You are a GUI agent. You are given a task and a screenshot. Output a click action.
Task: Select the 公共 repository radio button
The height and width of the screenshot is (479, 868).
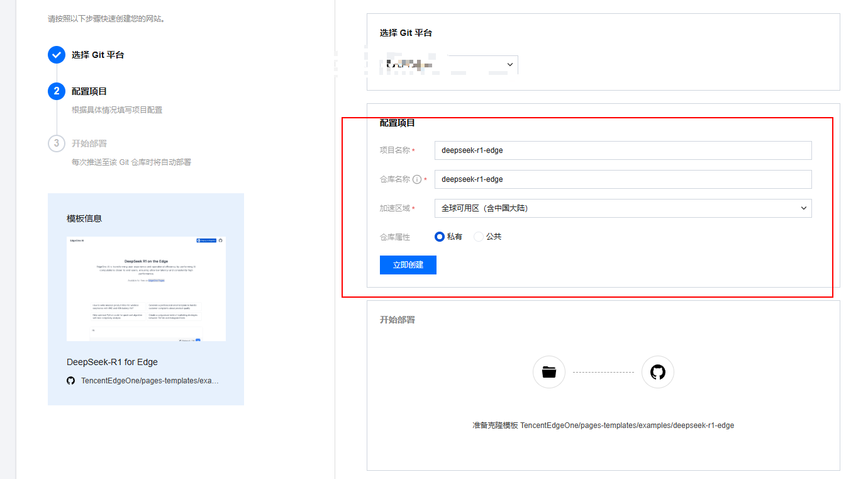[479, 237]
